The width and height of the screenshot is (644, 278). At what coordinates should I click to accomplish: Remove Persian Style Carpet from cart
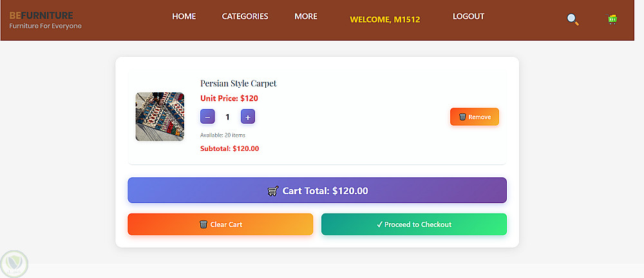pyautogui.click(x=474, y=117)
